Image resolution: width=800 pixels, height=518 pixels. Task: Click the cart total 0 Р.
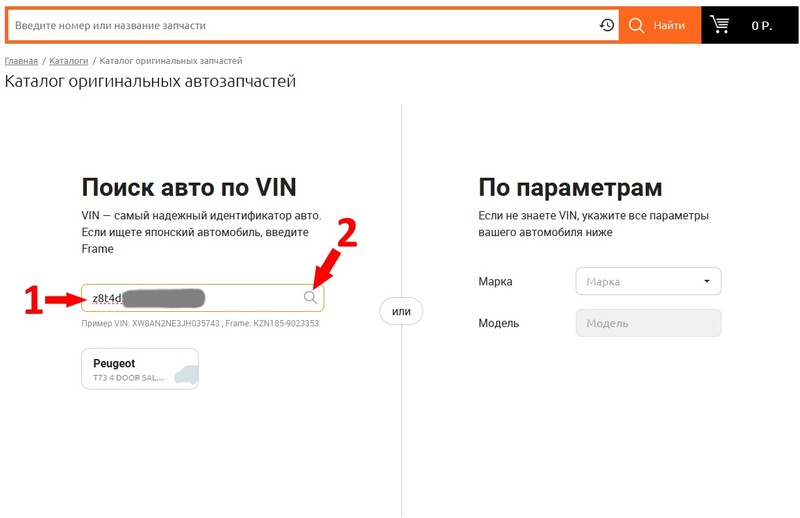pyautogui.click(x=762, y=25)
